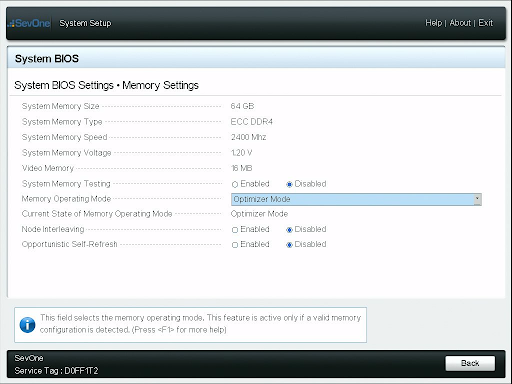Click SevOne text in the footer
Image resolution: width=512 pixels, height=384 pixels.
click(29, 358)
